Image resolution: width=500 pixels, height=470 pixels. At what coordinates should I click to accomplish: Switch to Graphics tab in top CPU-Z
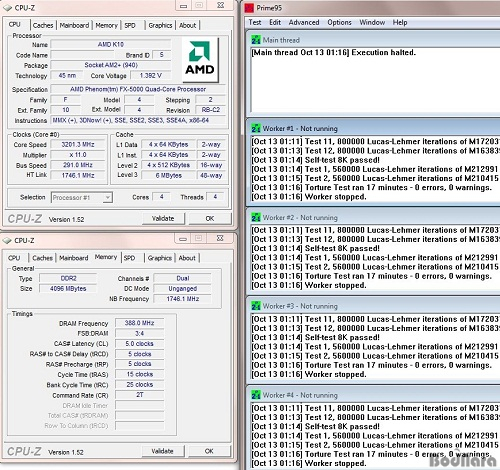(160, 25)
